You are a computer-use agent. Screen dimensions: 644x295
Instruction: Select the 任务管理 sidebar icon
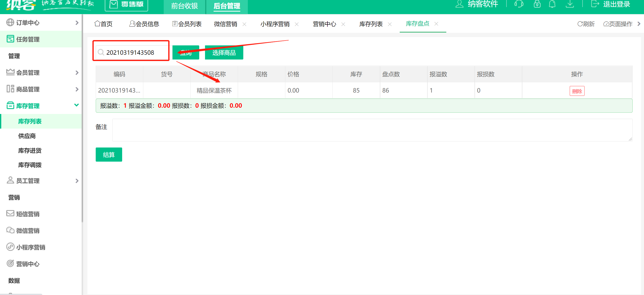coord(10,39)
